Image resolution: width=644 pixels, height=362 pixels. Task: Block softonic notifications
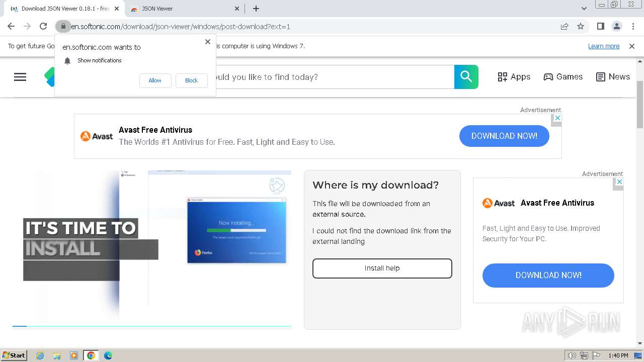click(191, 80)
